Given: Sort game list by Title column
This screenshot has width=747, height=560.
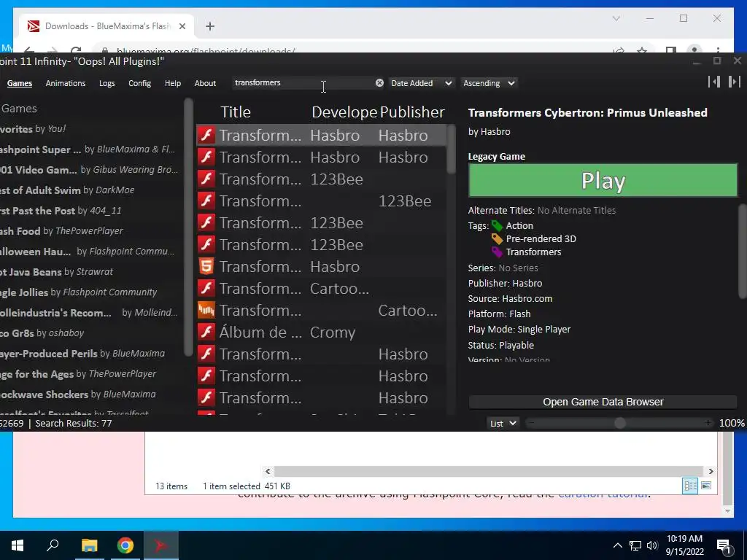Looking at the screenshot, I should 236,112.
